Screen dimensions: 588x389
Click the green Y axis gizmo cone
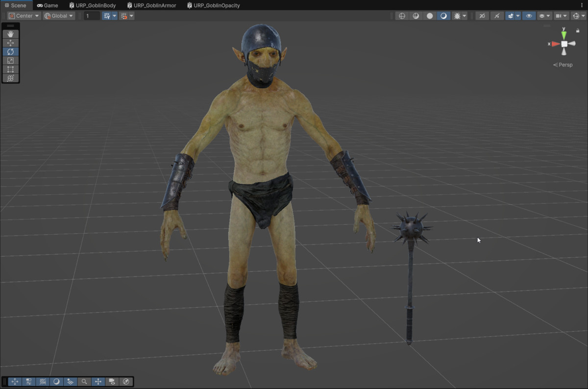coord(564,35)
